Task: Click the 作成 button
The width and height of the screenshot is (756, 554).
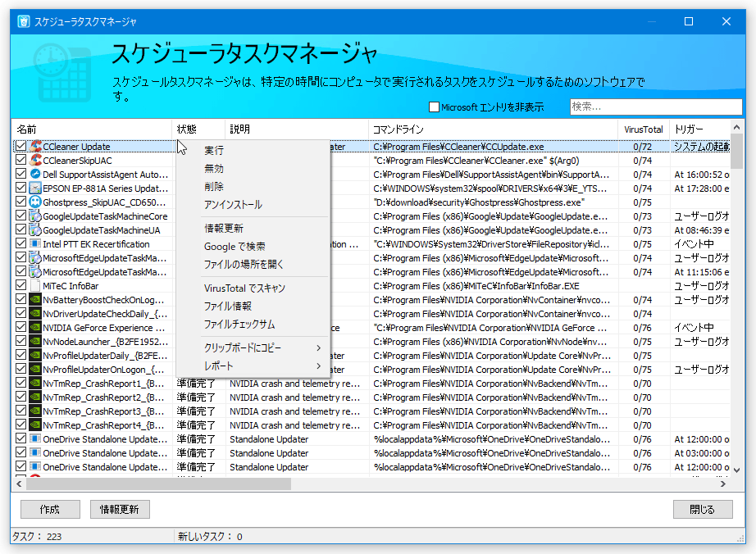Action: click(x=50, y=509)
